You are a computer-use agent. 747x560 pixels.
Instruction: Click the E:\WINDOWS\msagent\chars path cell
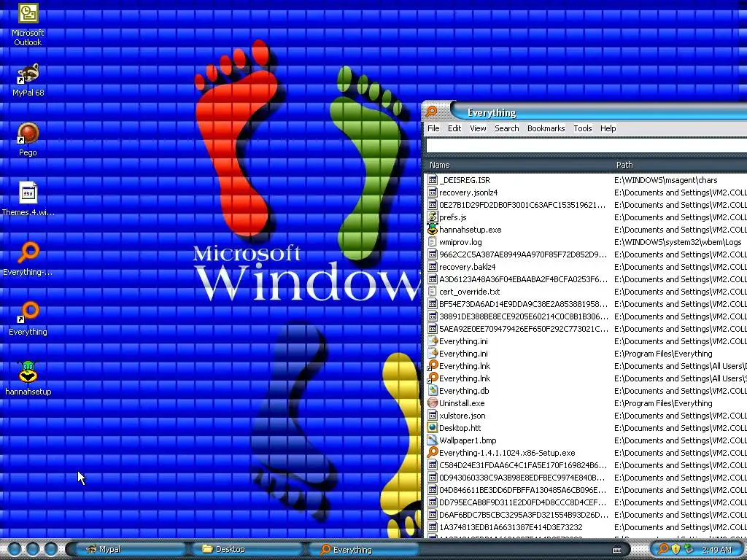[665, 180]
